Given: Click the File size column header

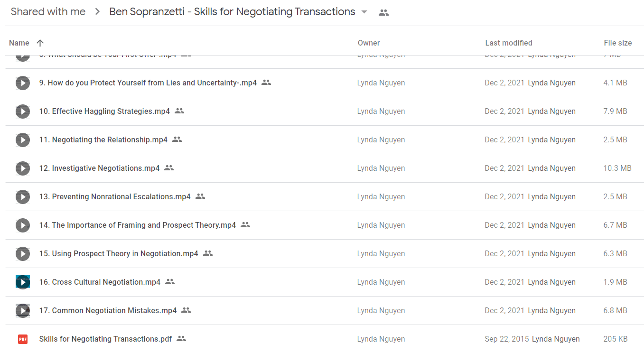Looking at the screenshot, I should pyautogui.click(x=618, y=43).
